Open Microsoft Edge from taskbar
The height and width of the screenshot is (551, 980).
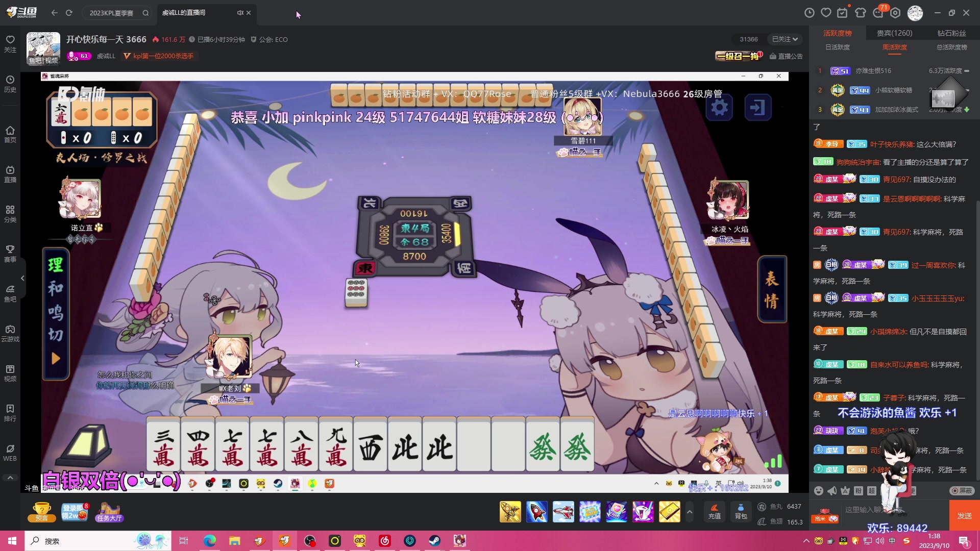(210, 541)
